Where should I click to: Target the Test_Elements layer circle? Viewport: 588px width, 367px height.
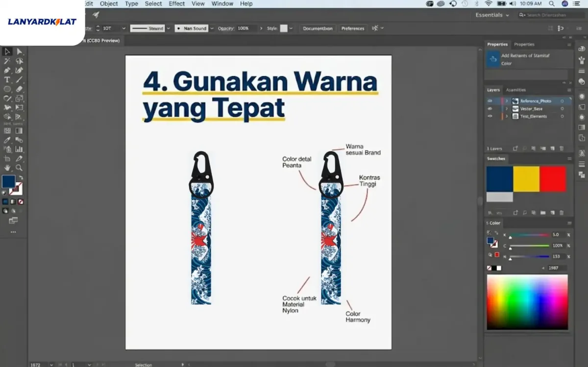(x=563, y=117)
